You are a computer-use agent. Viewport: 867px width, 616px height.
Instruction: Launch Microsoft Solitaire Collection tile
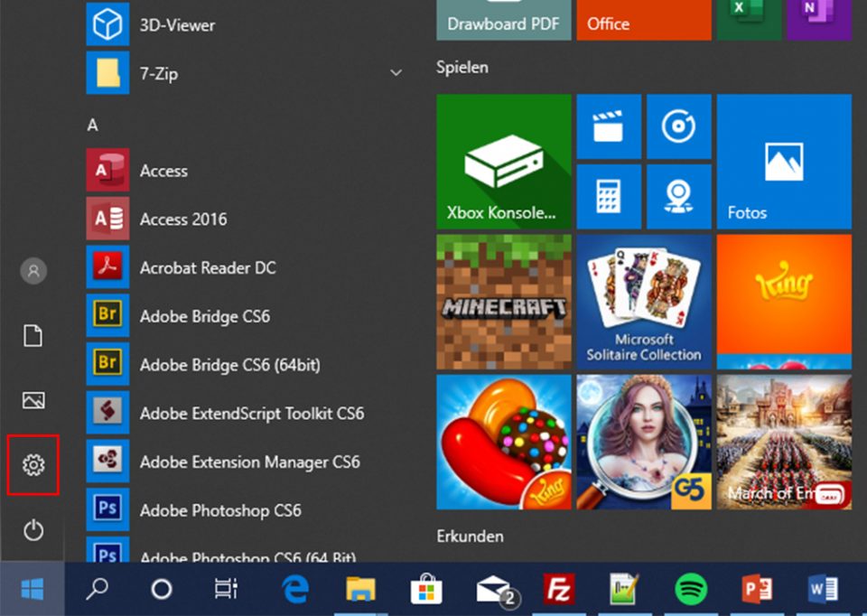pos(644,302)
